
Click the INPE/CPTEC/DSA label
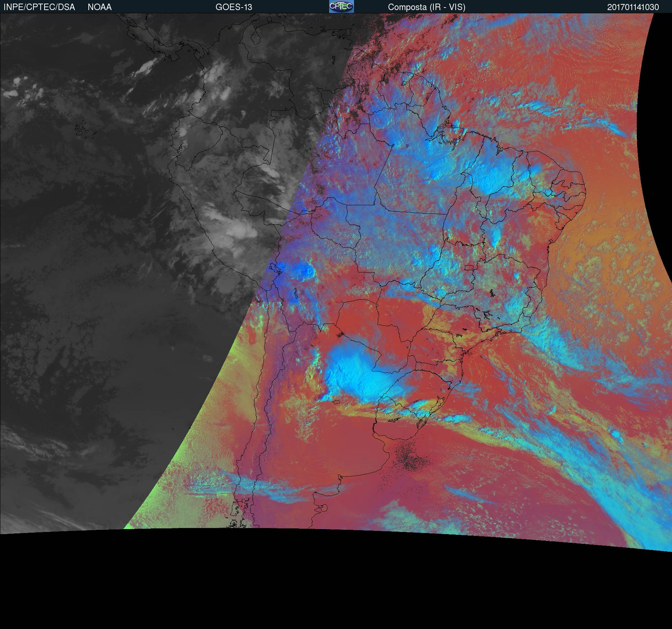coord(39,7)
